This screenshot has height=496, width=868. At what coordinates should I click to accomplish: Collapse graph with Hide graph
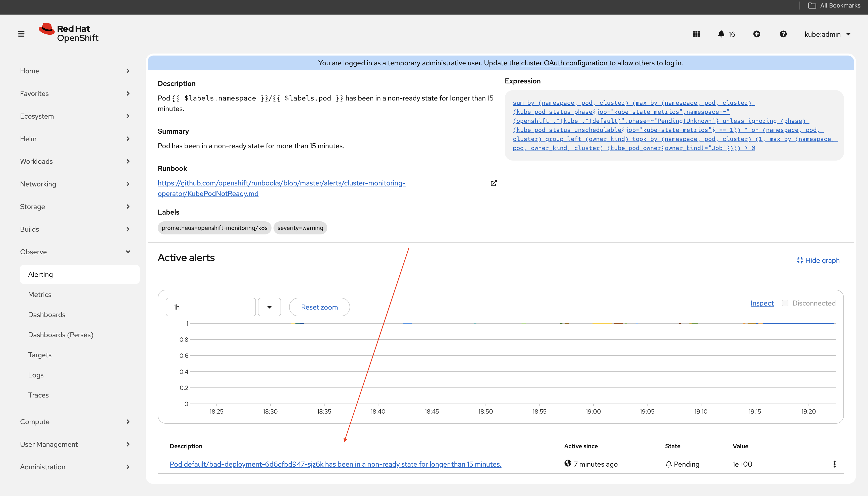818,261
